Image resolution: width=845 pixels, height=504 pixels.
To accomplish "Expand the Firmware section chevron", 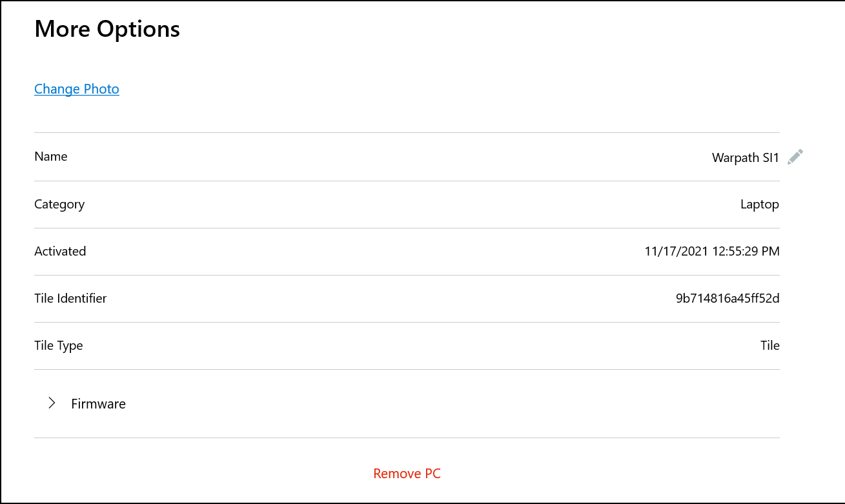I will click(x=52, y=403).
